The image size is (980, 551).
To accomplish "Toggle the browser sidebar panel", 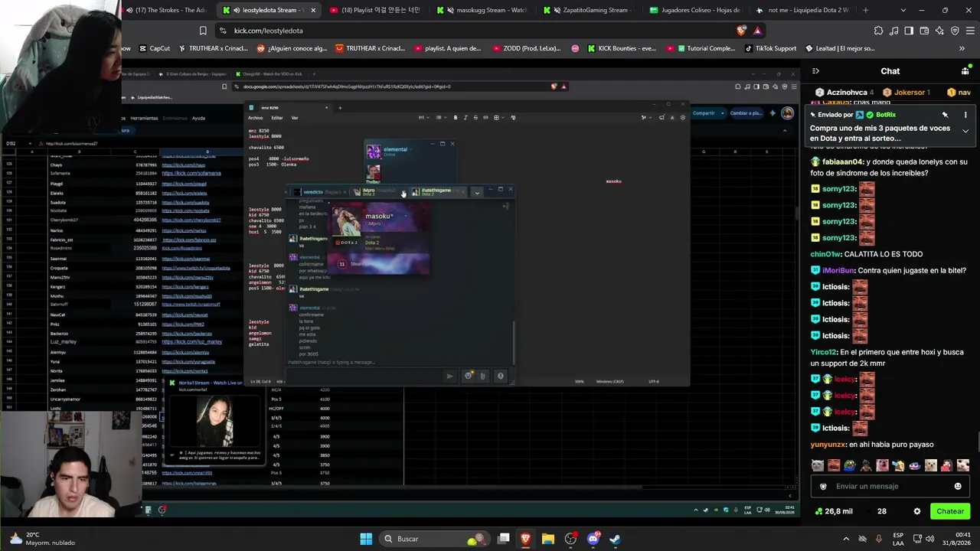I will (x=909, y=31).
